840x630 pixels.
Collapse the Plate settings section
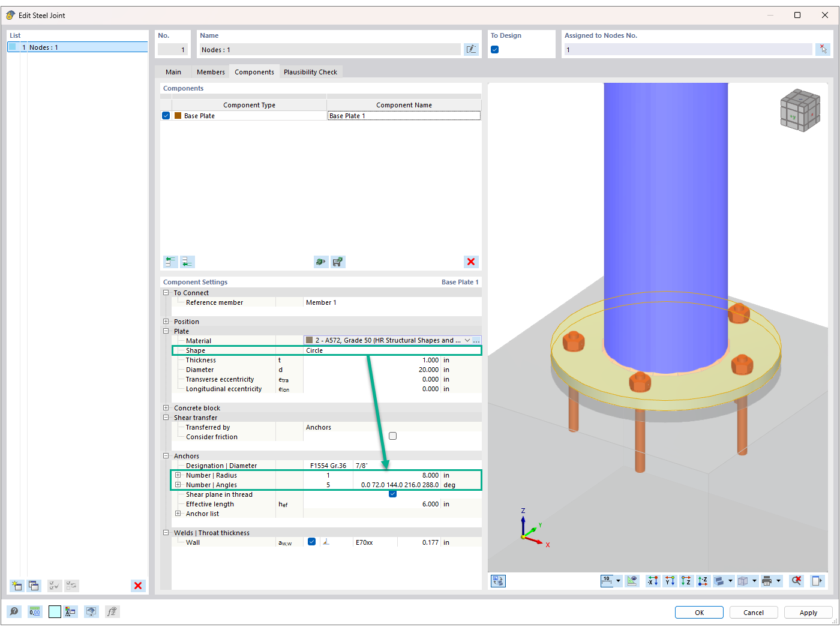tap(166, 331)
